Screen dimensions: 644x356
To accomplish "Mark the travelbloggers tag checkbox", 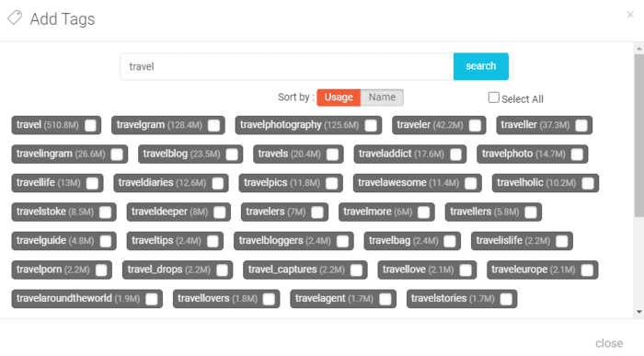I will tap(342, 241).
